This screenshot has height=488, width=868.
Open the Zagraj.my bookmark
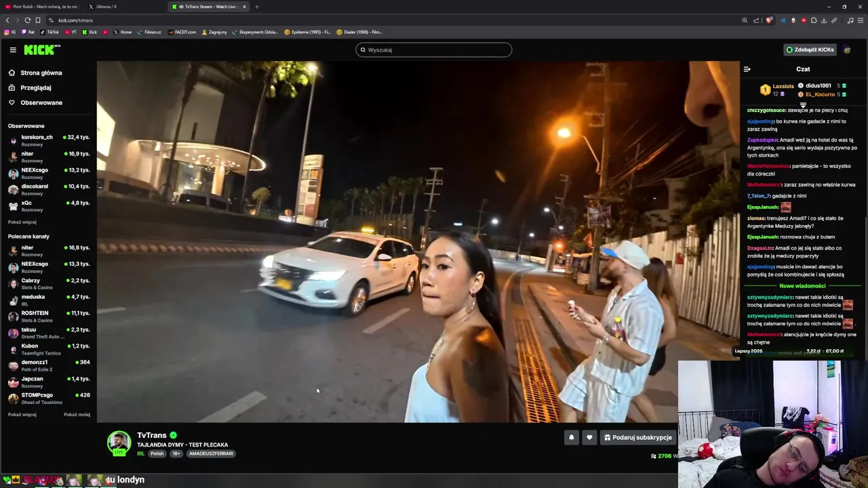click(214, 32)
